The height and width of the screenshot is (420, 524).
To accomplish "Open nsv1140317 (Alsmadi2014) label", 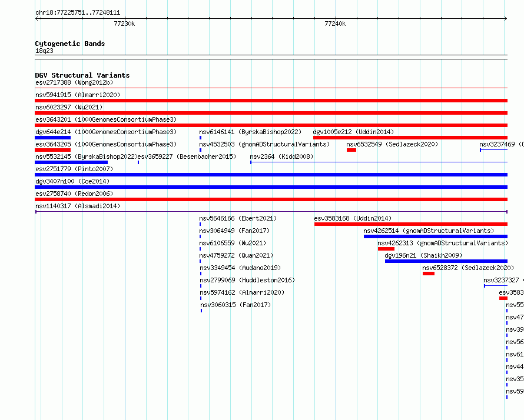I will [78, 206].
